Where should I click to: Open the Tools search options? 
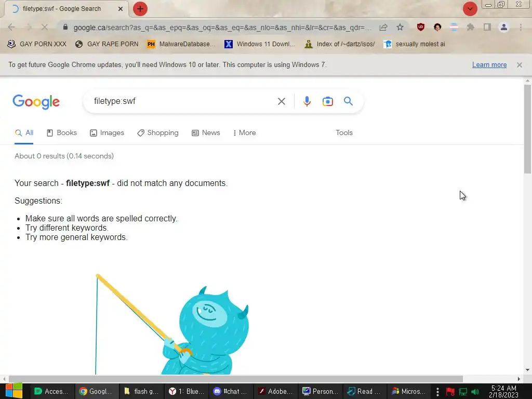(x=344, y=132)
